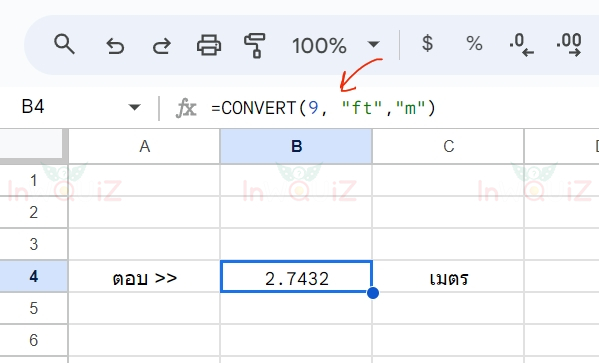Open the Name box dropdown arrow

tap(134, 107)
